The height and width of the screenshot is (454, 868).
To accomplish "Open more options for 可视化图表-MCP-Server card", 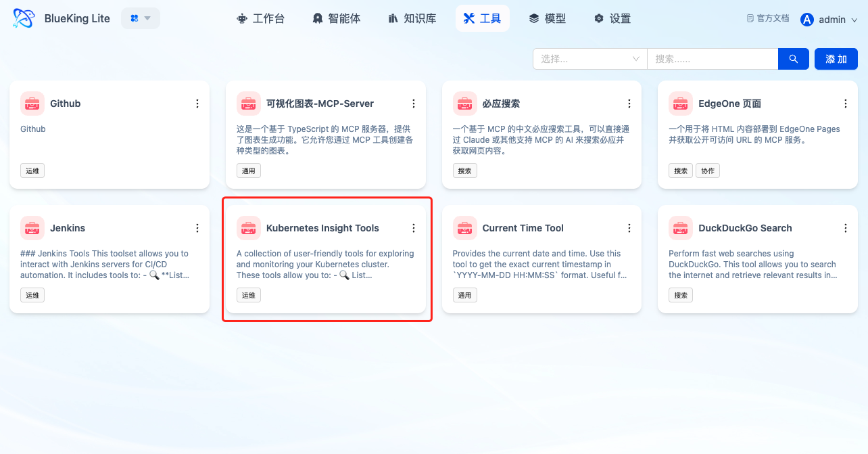I will [414, 104].
